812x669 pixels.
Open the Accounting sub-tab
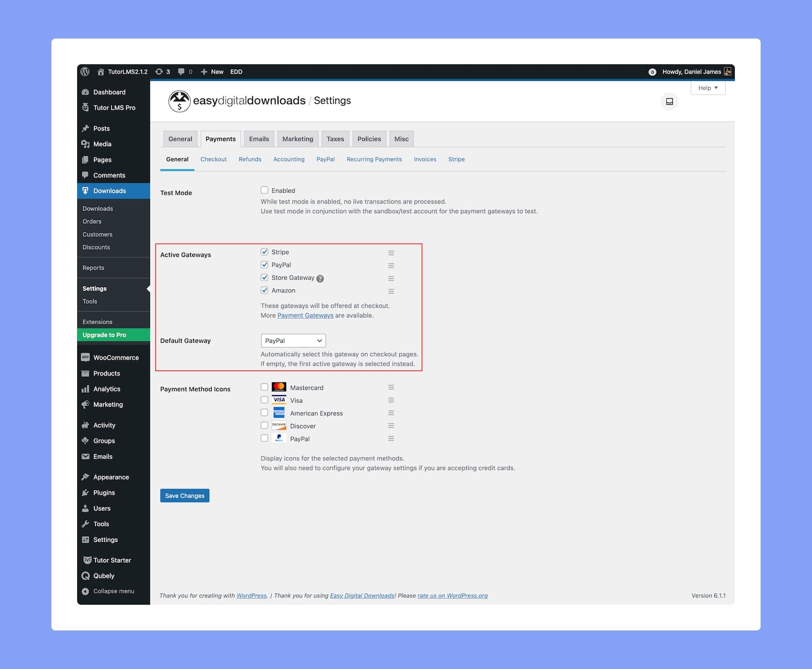(289, 159)
